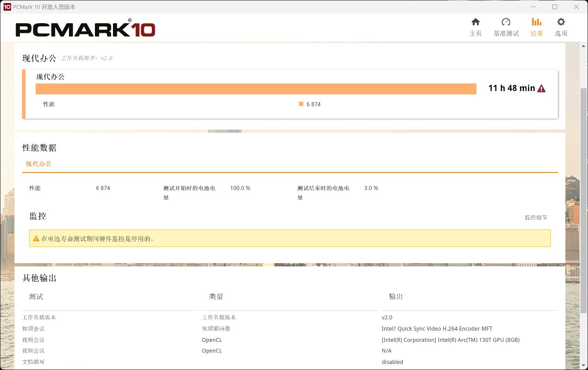Viewport: 588px width, 370px height.
Task: Click the orange legend square beside 6 874
Action: tap(301, 104)
